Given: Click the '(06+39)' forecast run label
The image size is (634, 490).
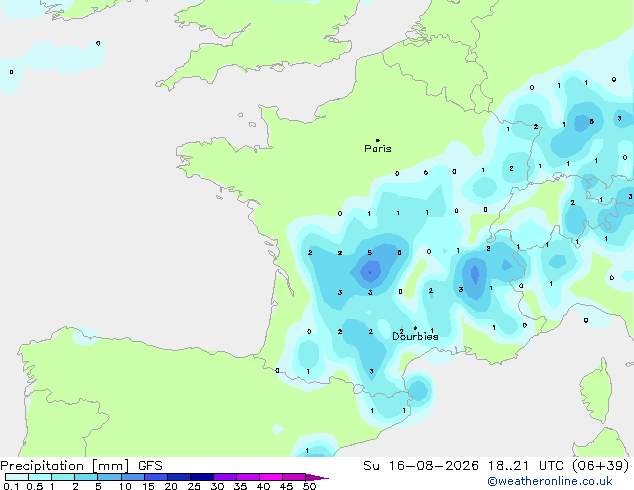Looking at the screenshot, I should (601, 466).
